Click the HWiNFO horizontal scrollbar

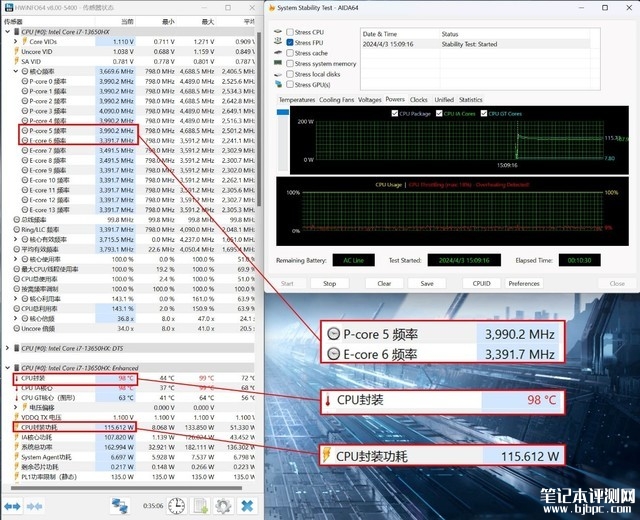pos(126,488)
